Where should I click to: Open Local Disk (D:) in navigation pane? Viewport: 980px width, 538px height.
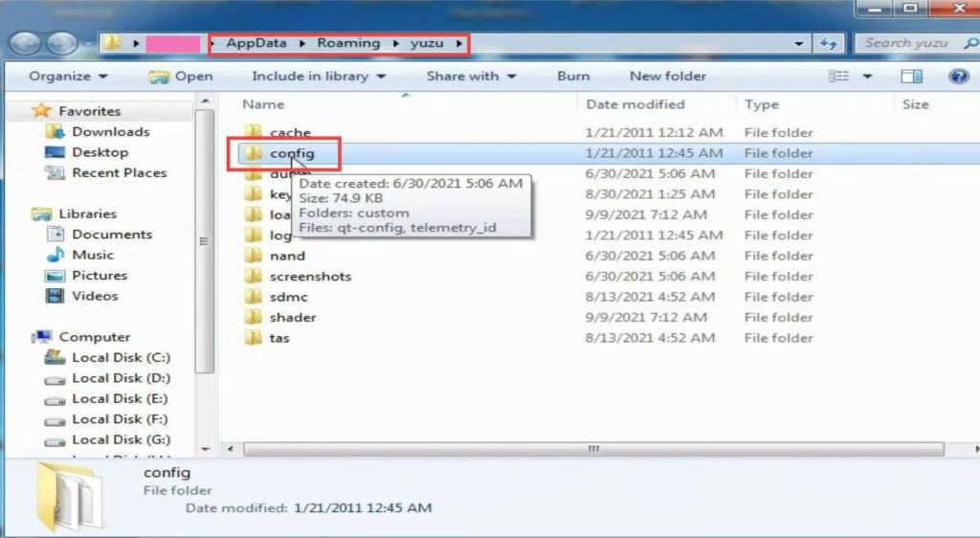(x=122, y=378)
